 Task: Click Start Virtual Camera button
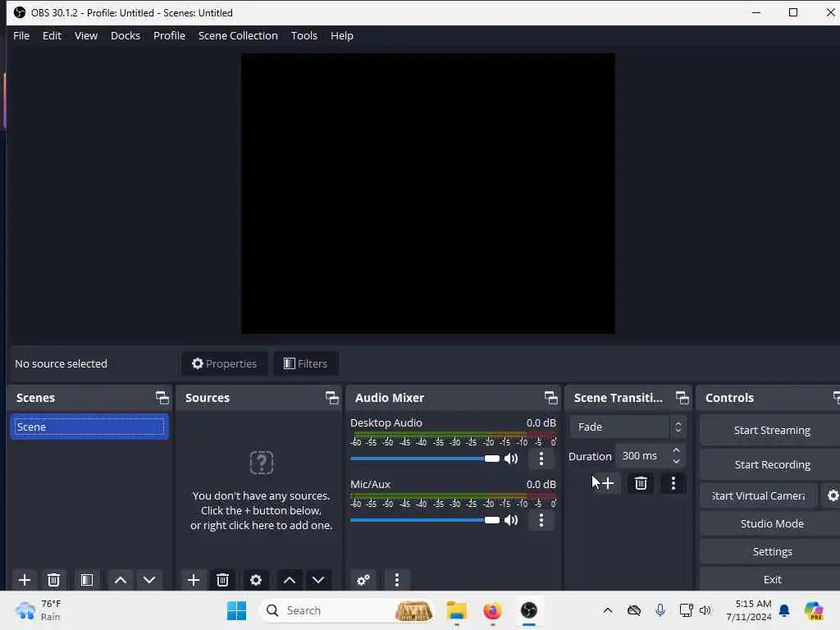[x=759, y=495]
